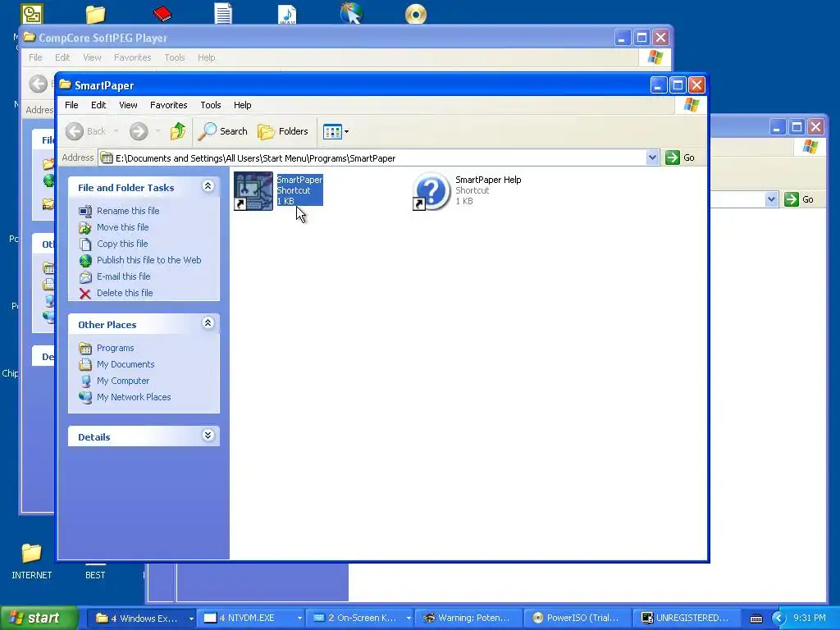Click the Go button in SmartPaper window
Image resolution: width=840 pixels, height=630 pixels.
point(680,157)
